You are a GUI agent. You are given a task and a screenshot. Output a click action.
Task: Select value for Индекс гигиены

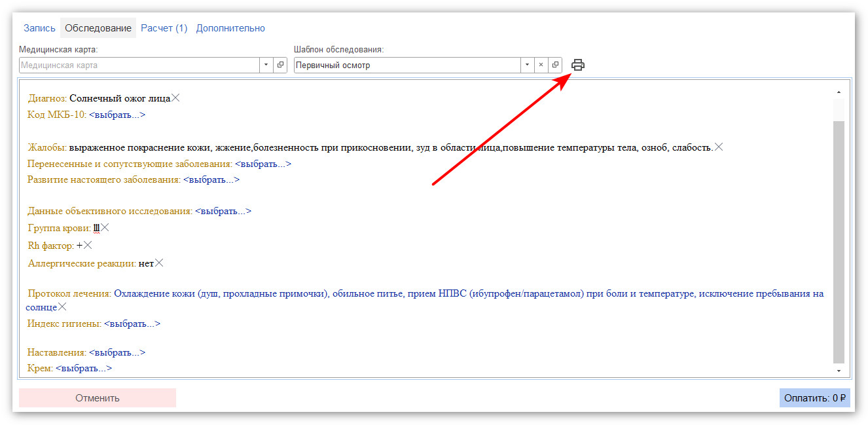click(x=132, y=323)
